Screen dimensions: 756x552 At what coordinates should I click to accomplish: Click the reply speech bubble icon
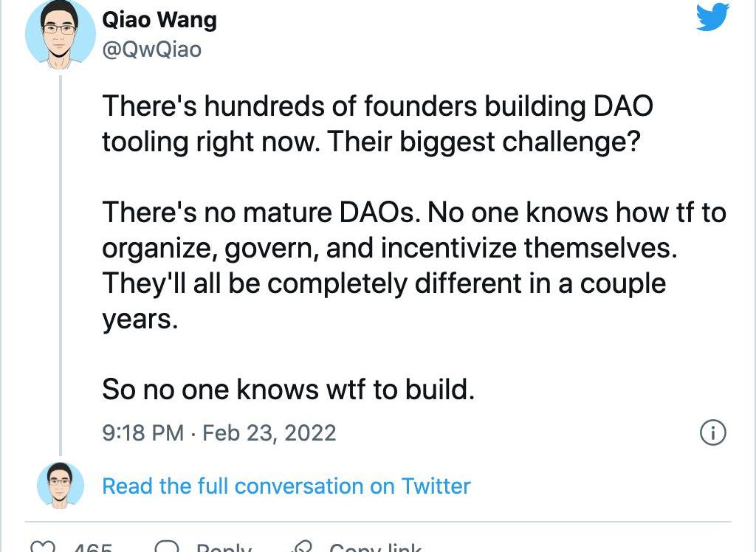[x=168, y=548]
